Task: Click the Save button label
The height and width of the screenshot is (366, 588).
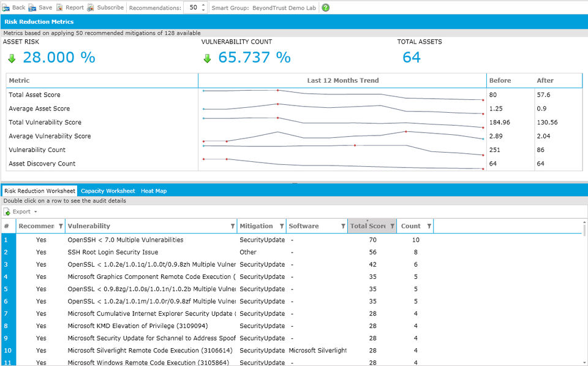Action: [45, 7]
